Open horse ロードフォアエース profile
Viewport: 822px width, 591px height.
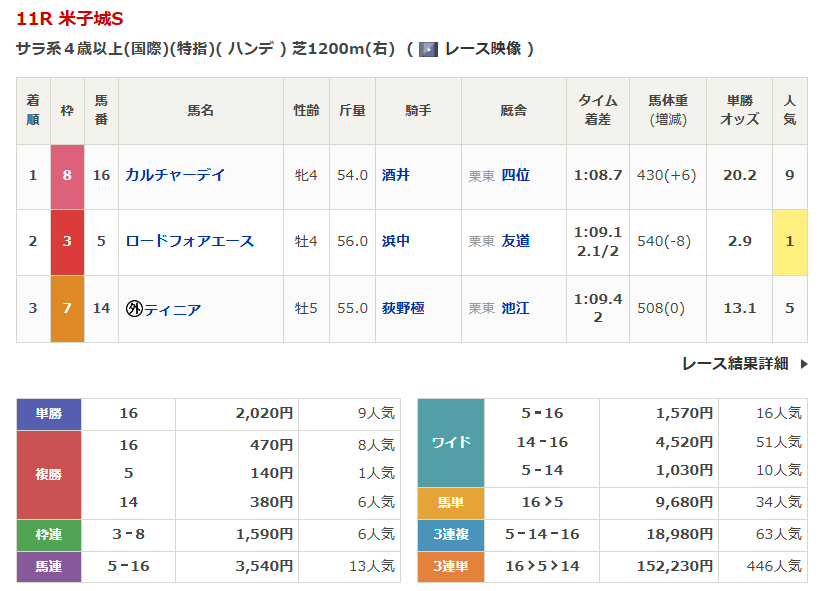pos(189,241)
